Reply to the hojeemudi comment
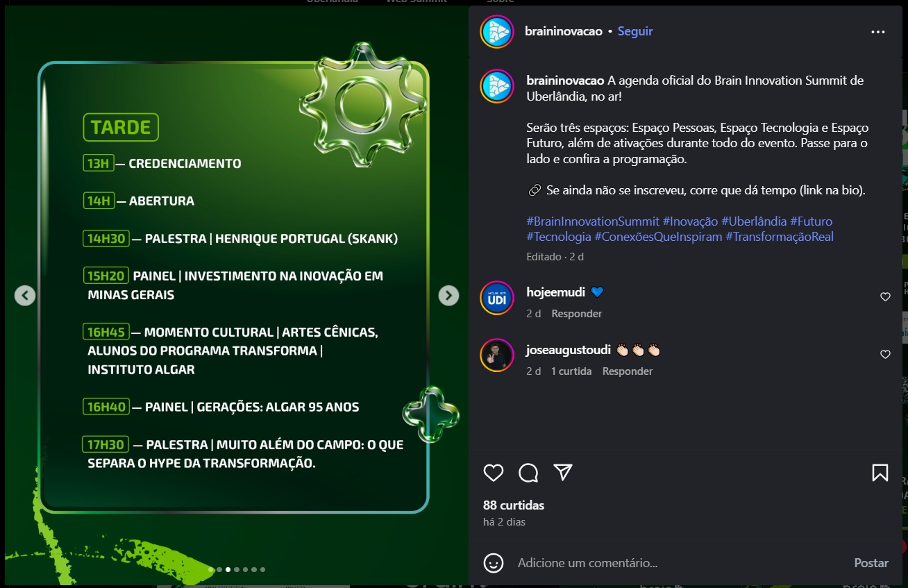 (x=577, y=314)
